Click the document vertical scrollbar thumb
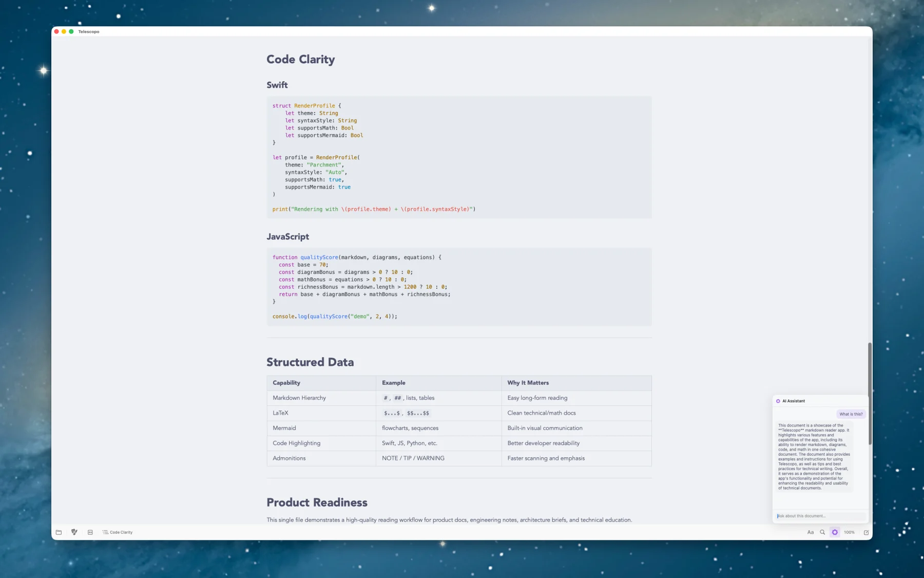 pos(870,394)
